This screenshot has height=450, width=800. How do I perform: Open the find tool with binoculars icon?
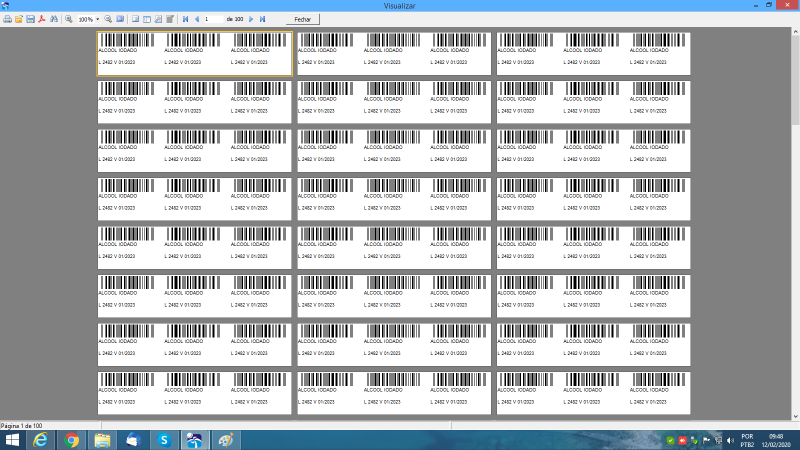[54, 19]
